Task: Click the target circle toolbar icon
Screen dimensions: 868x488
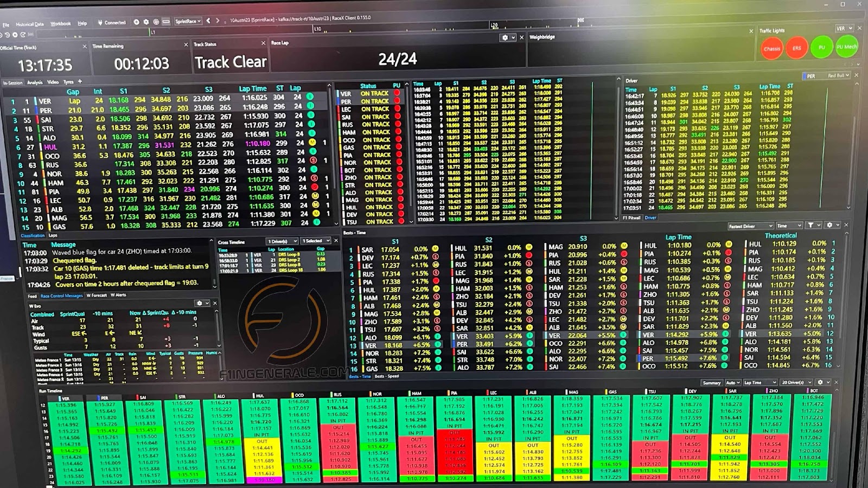Action: pos(156,22)
